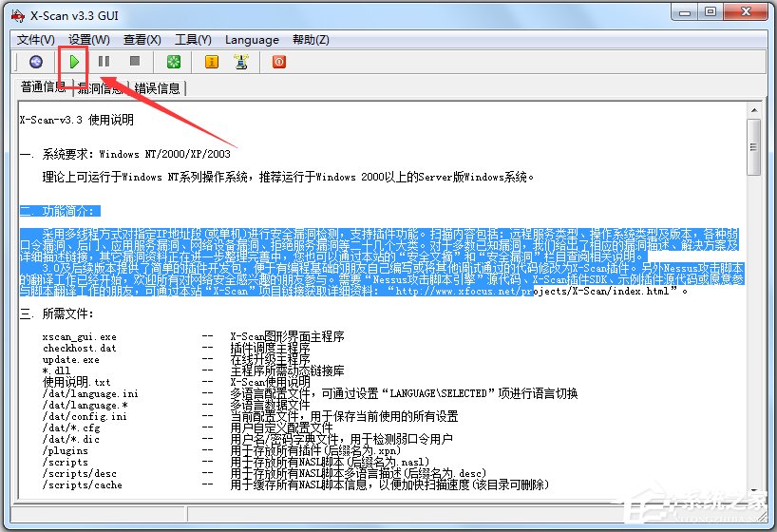Switch to the 错误信息 tab
777x532 pixels.
[x=158, y=88]
